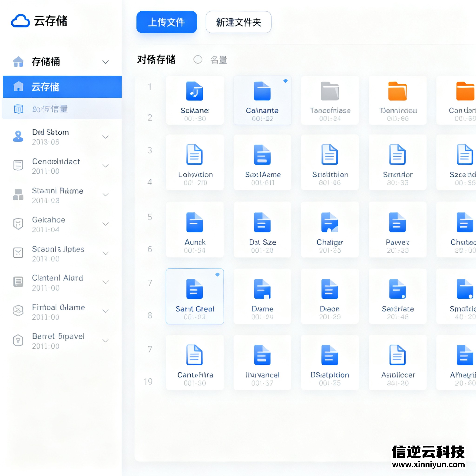Expand the Berret Brpavel chevron

click(x=106, y=341)
